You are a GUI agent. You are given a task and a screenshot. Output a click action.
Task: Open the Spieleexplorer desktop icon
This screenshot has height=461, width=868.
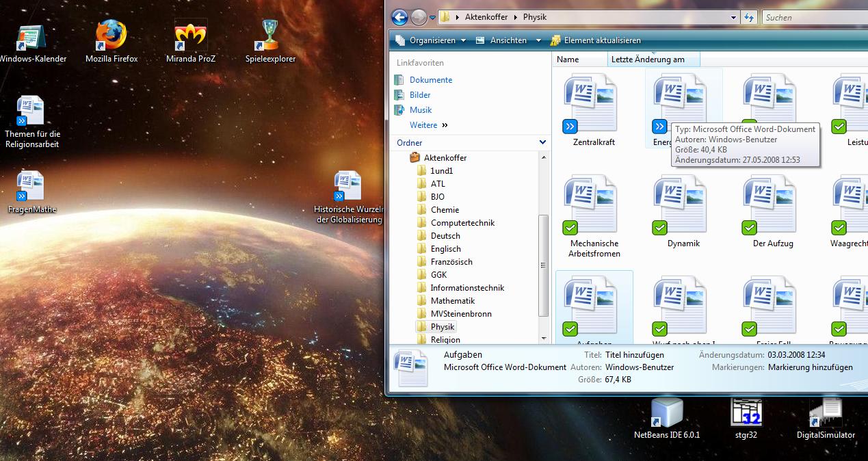tap(270, 42)
